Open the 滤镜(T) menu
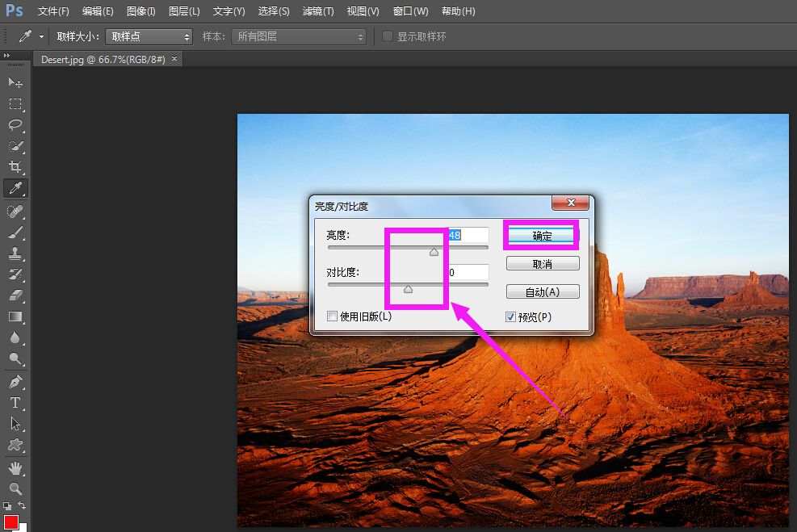797x532 pixels. tap(318, 11)
